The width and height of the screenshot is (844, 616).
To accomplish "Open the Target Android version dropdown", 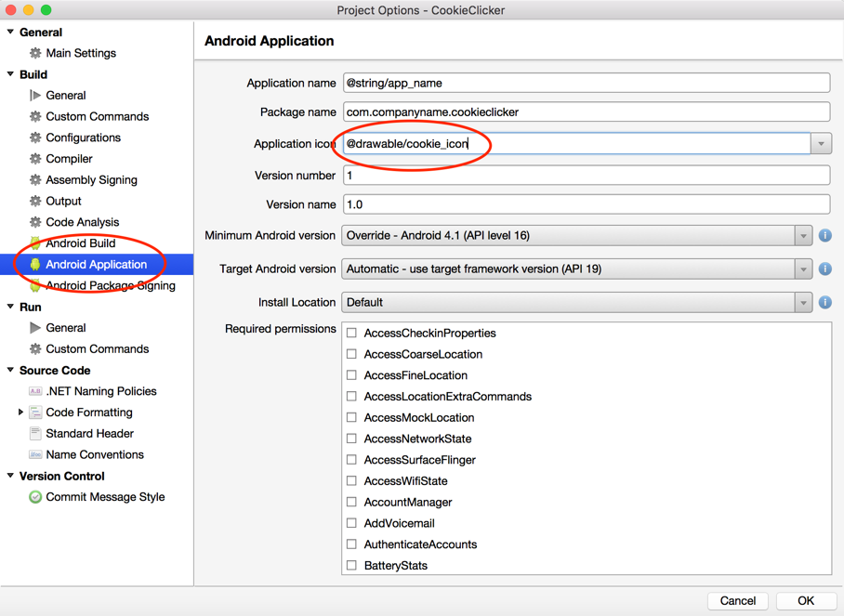I will coord(803,269).
